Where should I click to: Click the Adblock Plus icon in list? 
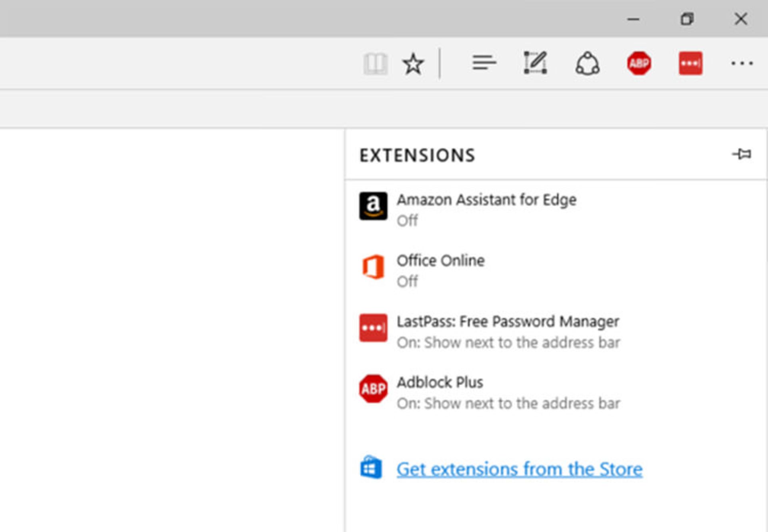(373, 389)
